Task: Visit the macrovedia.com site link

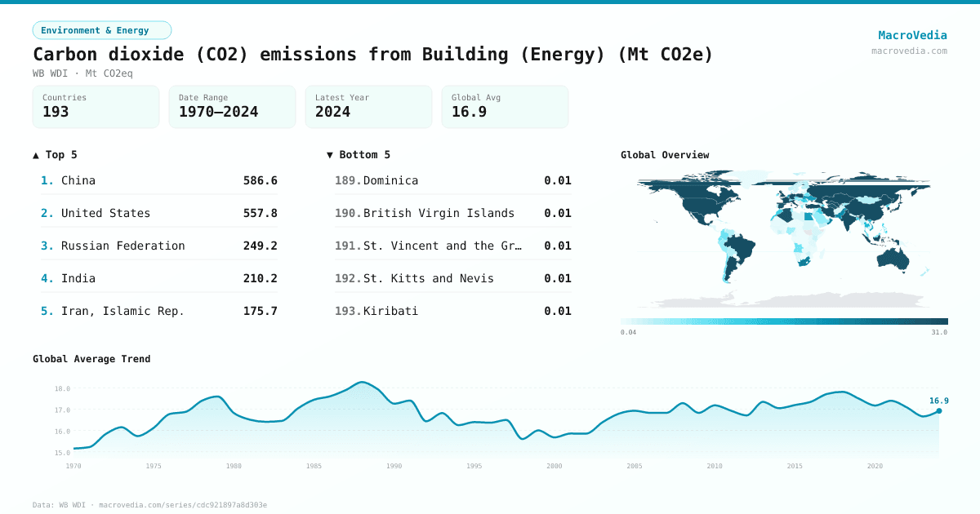Action: [909, 51]
